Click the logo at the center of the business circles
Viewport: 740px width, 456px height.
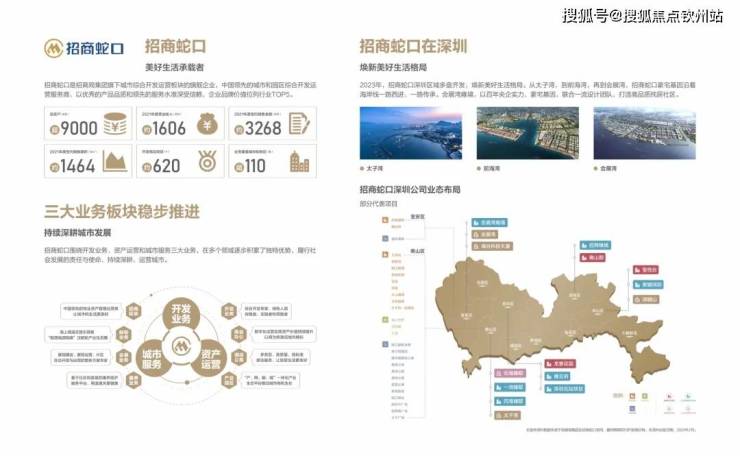point(181,346)
